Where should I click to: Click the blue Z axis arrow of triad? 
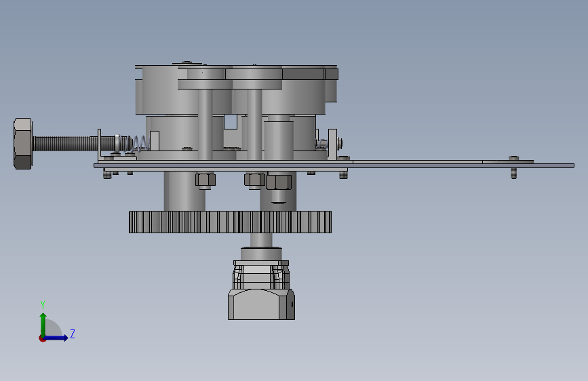tap(56, 338)
